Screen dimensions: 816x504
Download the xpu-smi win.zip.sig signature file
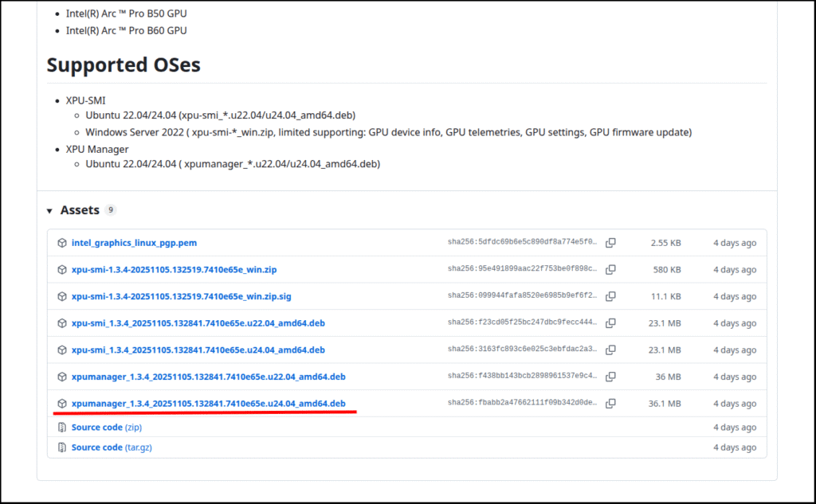pyautogui.click(x=181, y=296)
